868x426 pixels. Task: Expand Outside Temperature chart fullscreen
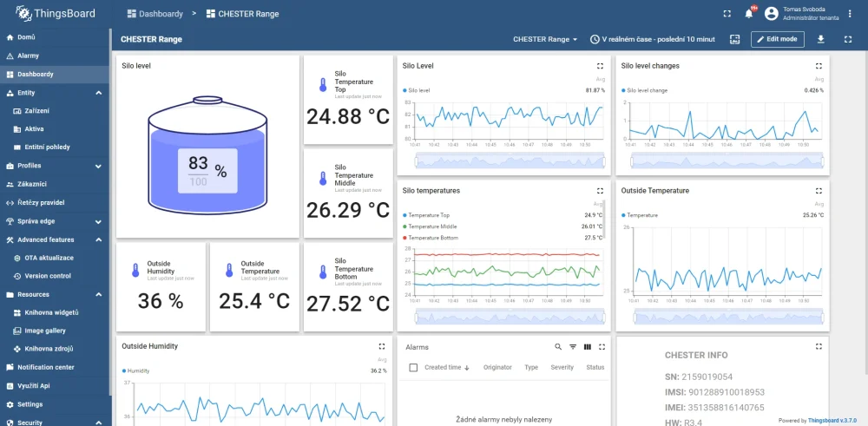coord(819,190)
